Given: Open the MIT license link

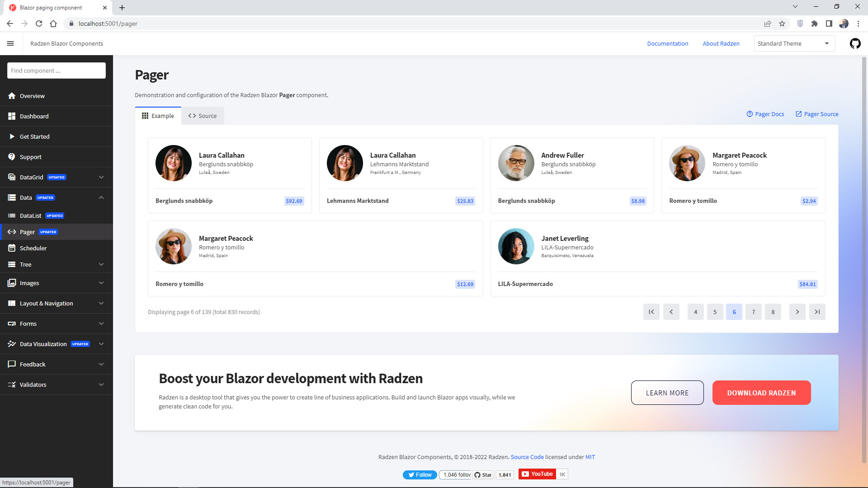Looking at the screenshot, I should click(x=590, y=457).
